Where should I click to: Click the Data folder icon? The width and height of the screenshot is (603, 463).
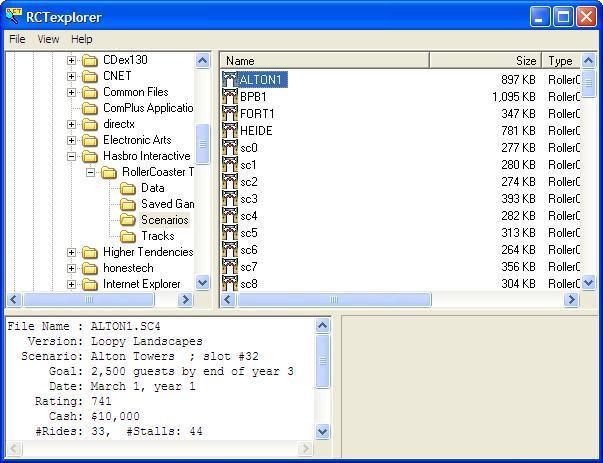tap(128, 188)
